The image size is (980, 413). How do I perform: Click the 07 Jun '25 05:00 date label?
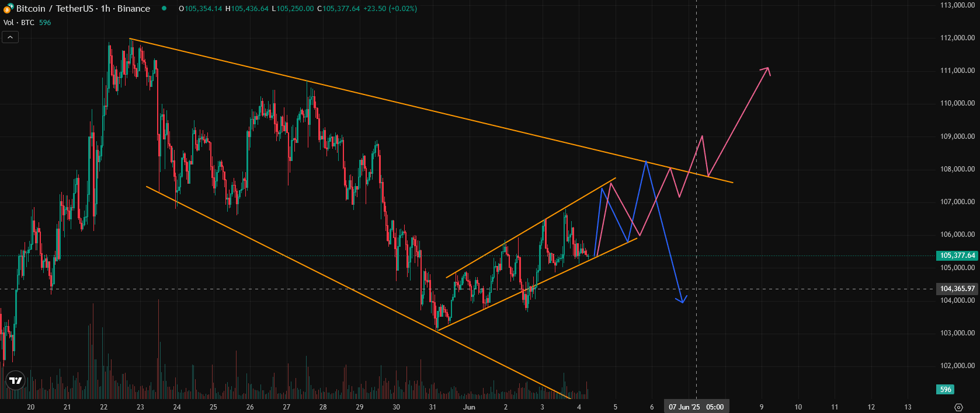click(696, 407)
